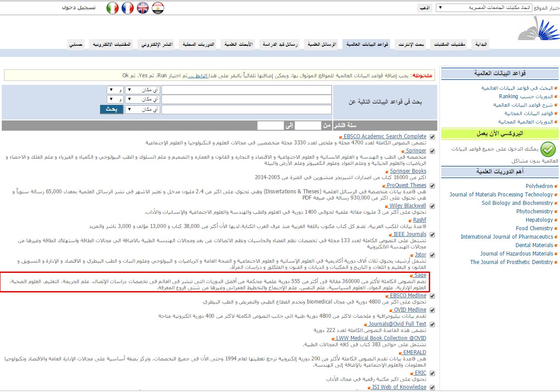Open the second search row's أي مكان dropdown
This screenshot has width=560, height=392.
142,99
